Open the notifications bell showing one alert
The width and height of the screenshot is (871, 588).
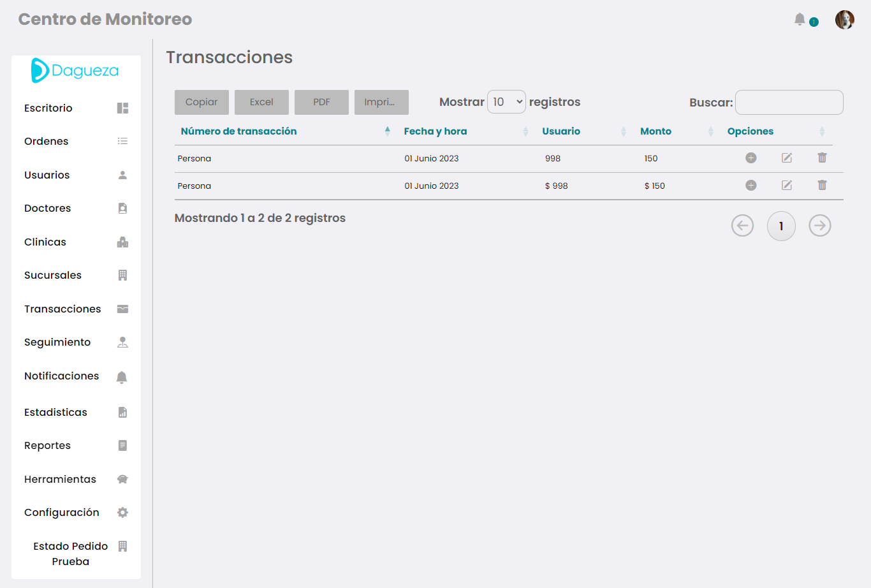[800, 19]
